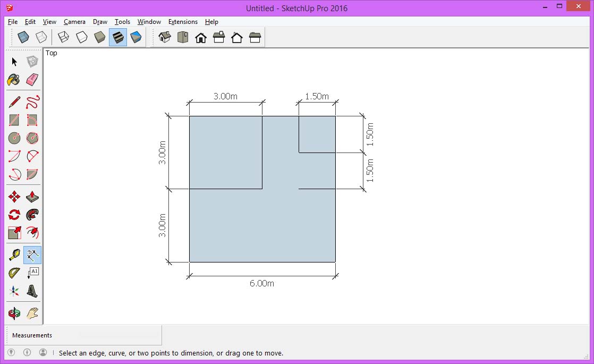Select the Paint Bucket tool
The width and height of the screenshot is (594, 364).
click(x=13, y=80)
